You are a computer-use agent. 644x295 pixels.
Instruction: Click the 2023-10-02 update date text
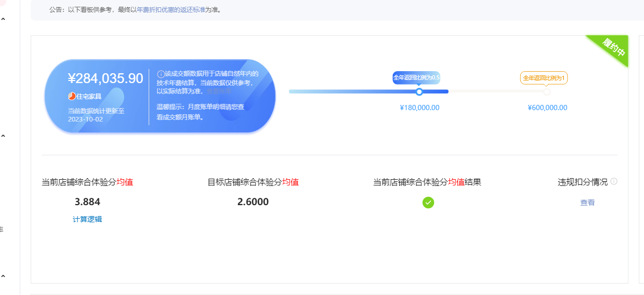[x=85, y=119]
